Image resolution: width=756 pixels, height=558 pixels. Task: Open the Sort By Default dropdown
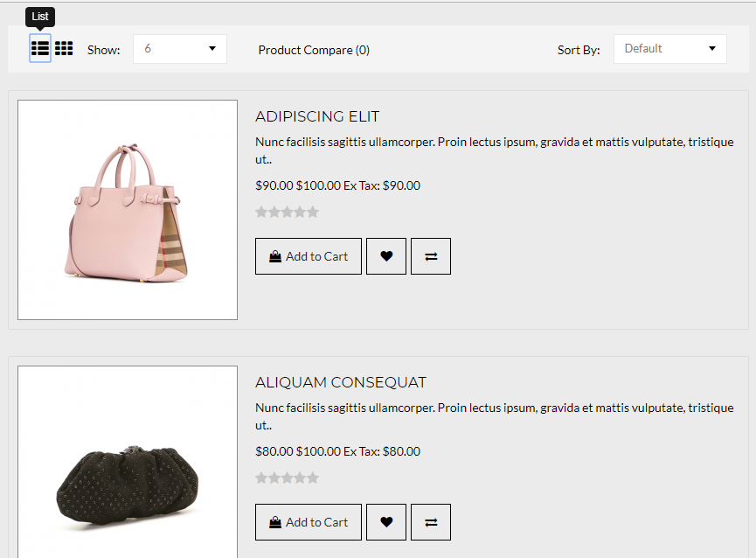pyautogui.click(x=669, y=49)
